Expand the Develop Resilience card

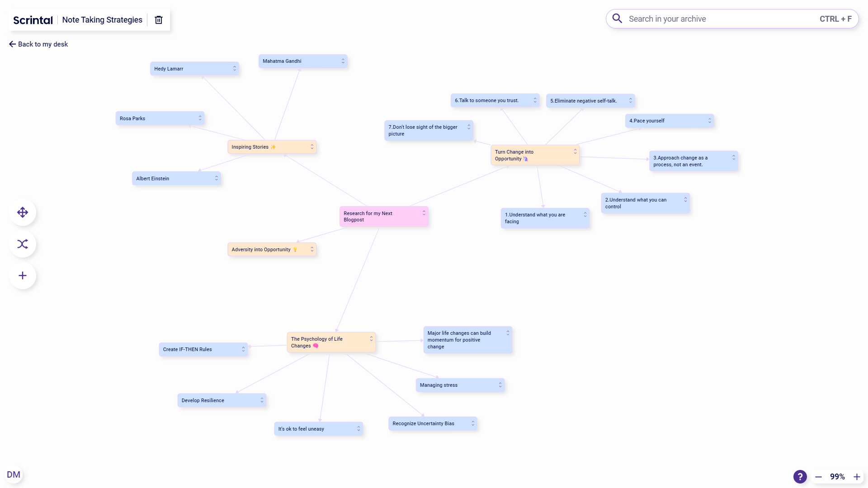[x=262, y=400]
